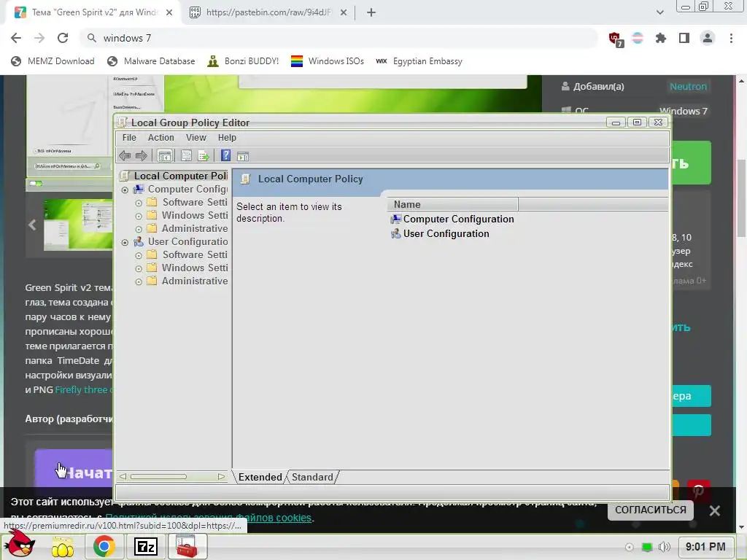Click the uBlock shield extension icon
Viewport: 747px width, 560px height.
point(615,38)
